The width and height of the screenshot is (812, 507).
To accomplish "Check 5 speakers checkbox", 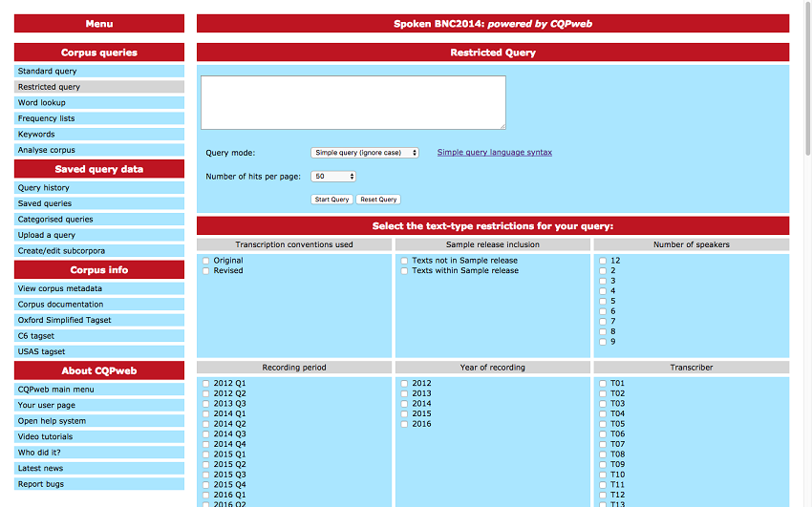I will click(603, 301).
